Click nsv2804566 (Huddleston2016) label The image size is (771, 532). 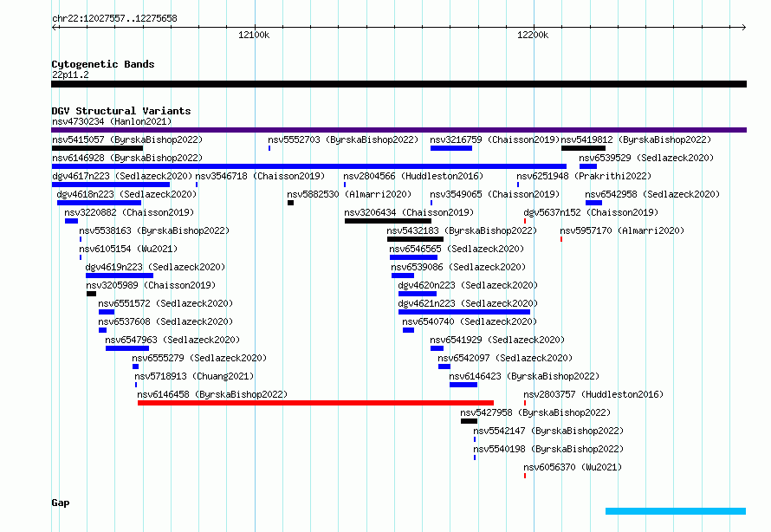[x=413, y=176]
